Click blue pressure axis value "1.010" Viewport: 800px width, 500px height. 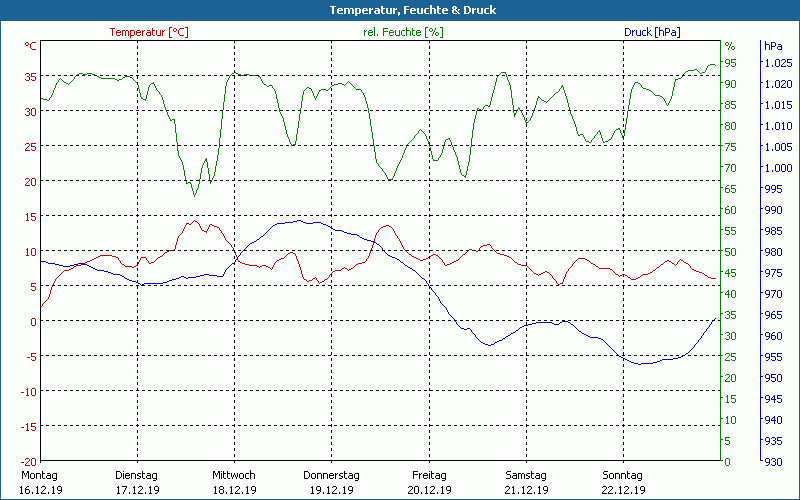778,126
